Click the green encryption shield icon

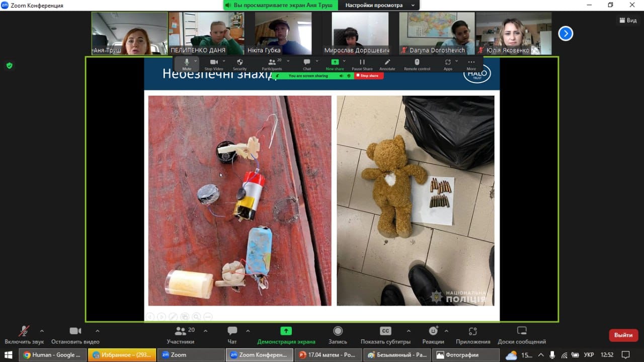(x=9, y=65)
